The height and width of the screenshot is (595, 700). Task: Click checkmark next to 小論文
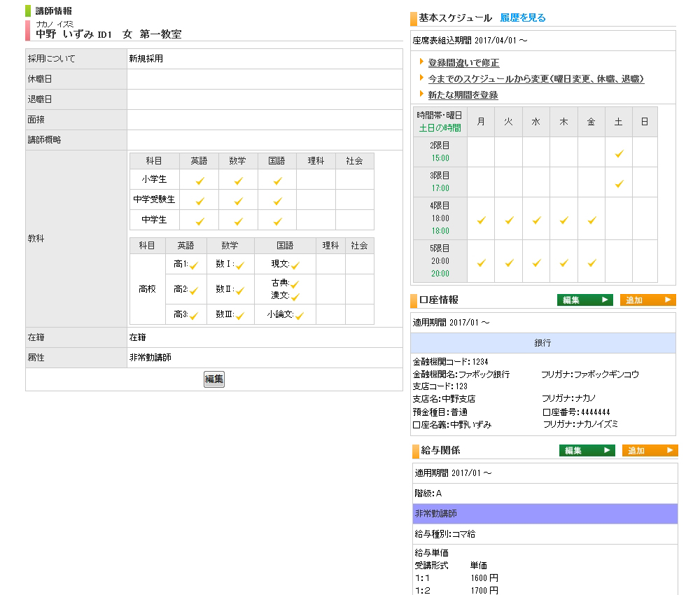pyautogui.click(x=300, y=316)
